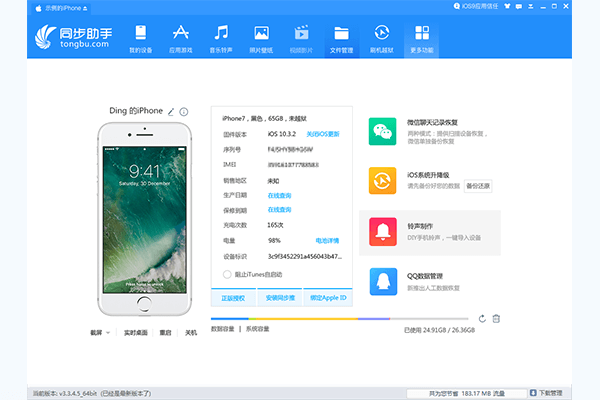
Task: Click the device name Ding 的iPhone
Action: [x=136, y=111]
